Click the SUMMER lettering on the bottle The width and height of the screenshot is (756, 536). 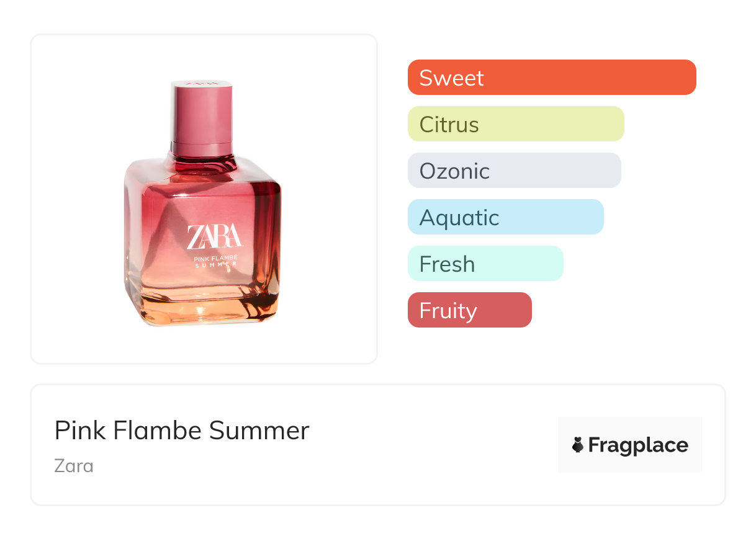[x=215, y=265]
